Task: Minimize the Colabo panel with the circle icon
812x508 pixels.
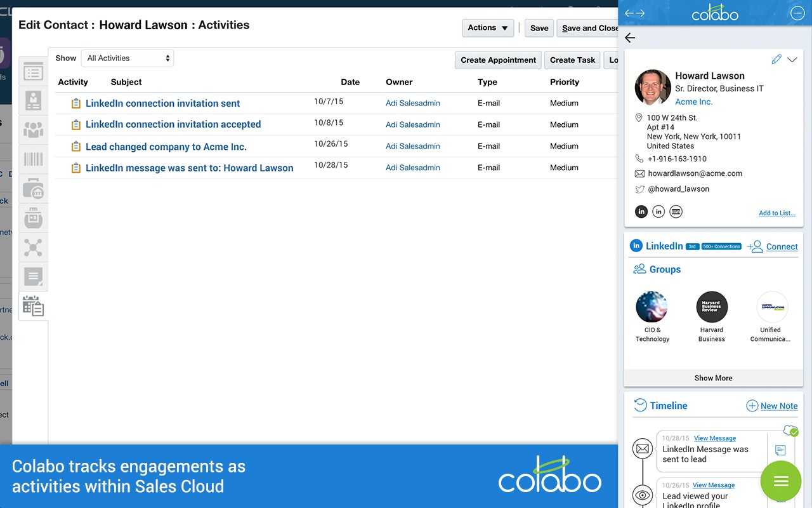Action: pyautogui.click(x=797, y=13)
